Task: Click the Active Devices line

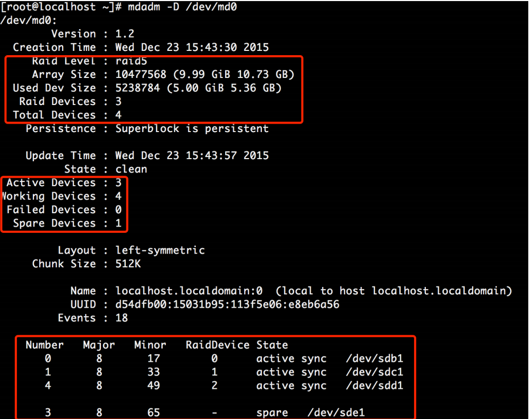Action: pos(64,183)
